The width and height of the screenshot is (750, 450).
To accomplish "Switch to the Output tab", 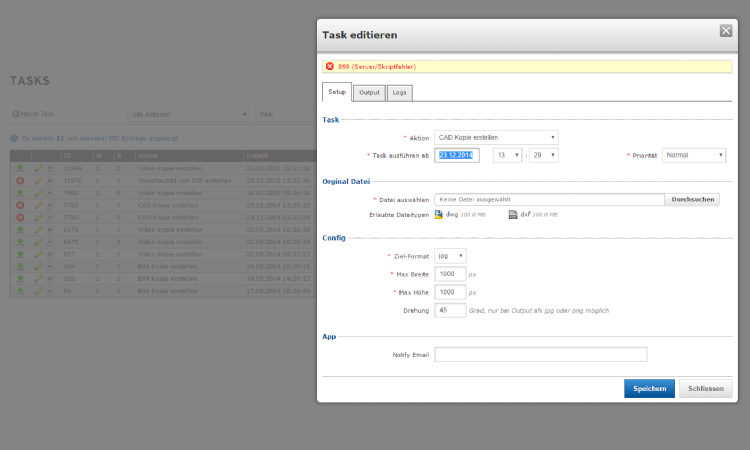I will click(369, 92).
